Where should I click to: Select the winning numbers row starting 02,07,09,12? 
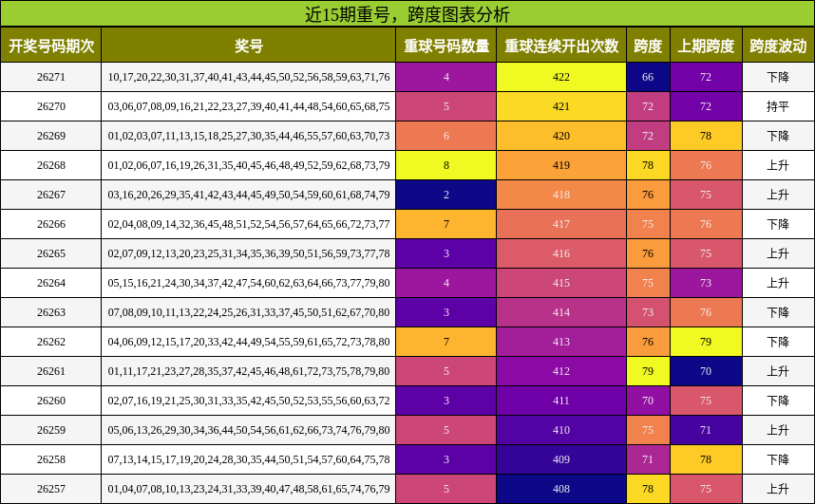249,253
